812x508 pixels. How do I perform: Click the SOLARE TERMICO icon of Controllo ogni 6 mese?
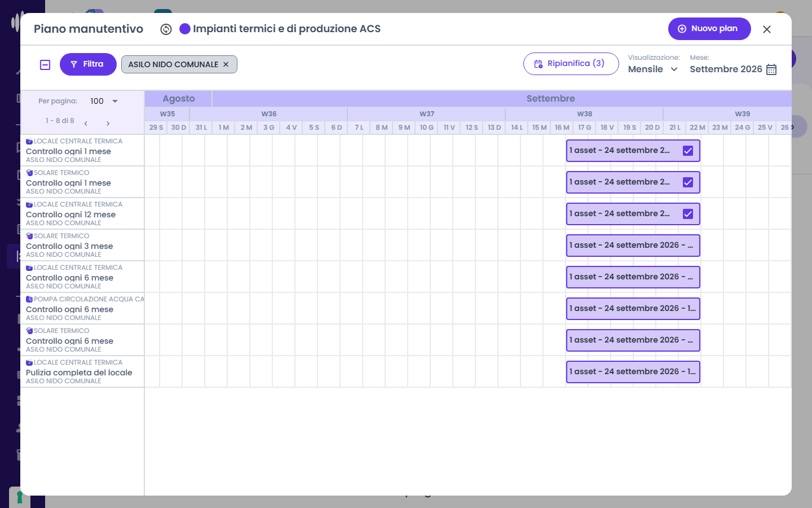(29, 331)
